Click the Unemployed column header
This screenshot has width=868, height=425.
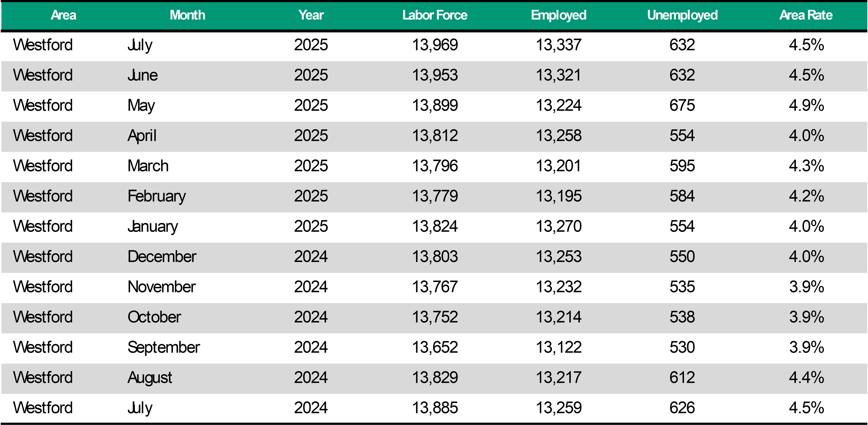682,15
